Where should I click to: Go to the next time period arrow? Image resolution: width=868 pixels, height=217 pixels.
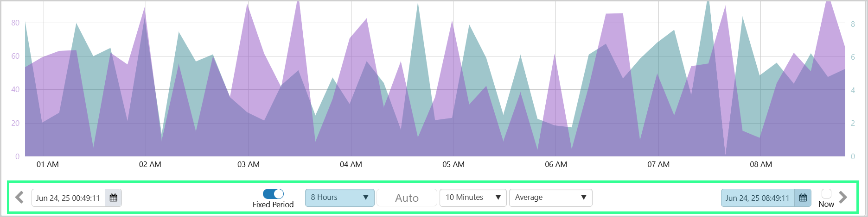[843, 198]
